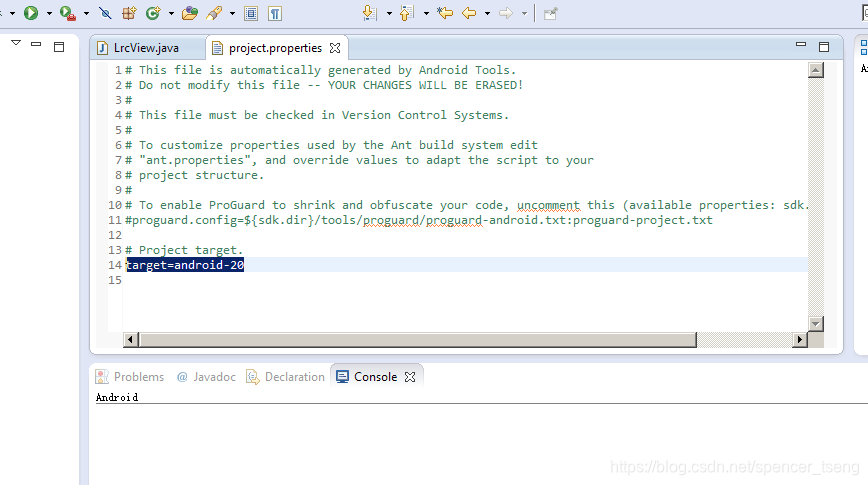Open left panel view menu triangle
Image resolution: width=868 pixels, height=485 pixels.
[x=16, y=43]
